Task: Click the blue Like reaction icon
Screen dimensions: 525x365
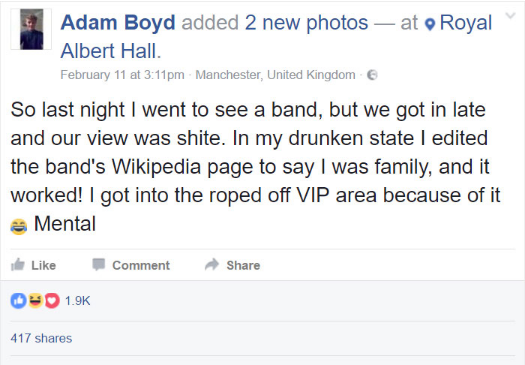Action: tap(18, 300)
